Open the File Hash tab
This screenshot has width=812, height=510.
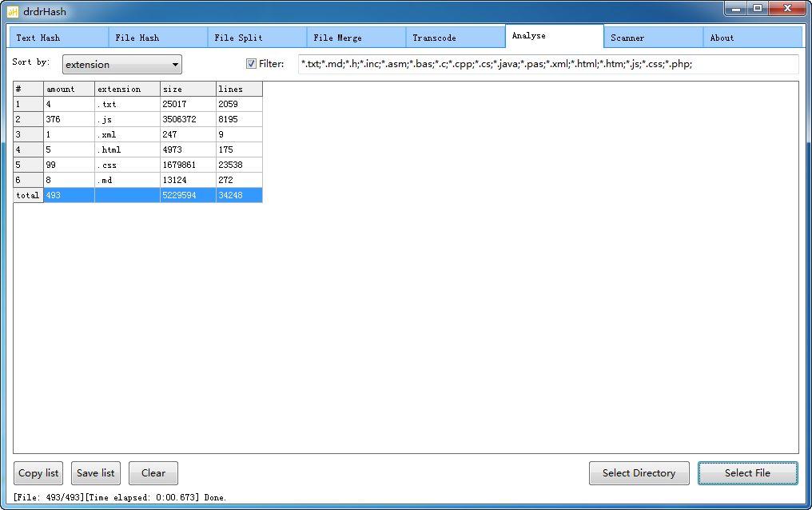click(157, 38)
